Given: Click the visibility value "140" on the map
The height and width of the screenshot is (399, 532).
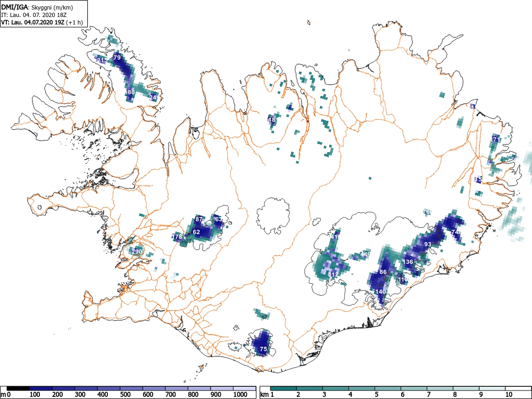Looking at the screenshot, I should pyautogui.click(x=380, y=292).
